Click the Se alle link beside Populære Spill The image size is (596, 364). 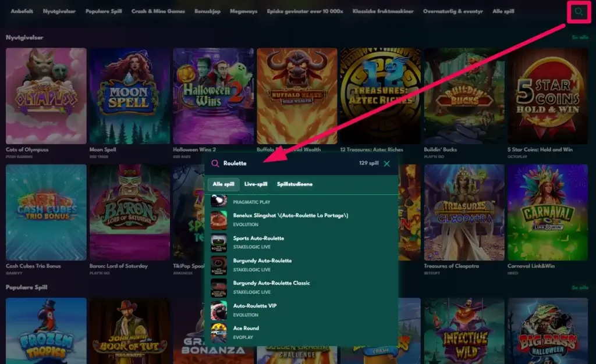[580, 287]
